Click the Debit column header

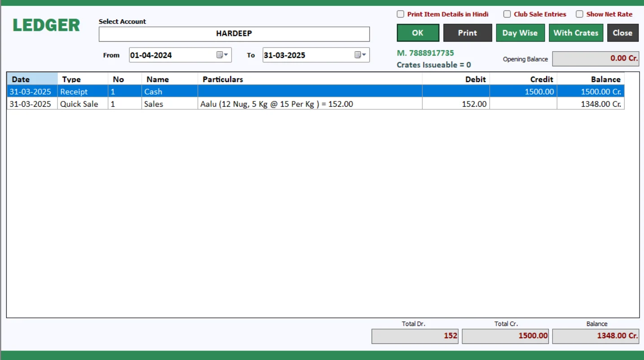click(x=456, y=79)
